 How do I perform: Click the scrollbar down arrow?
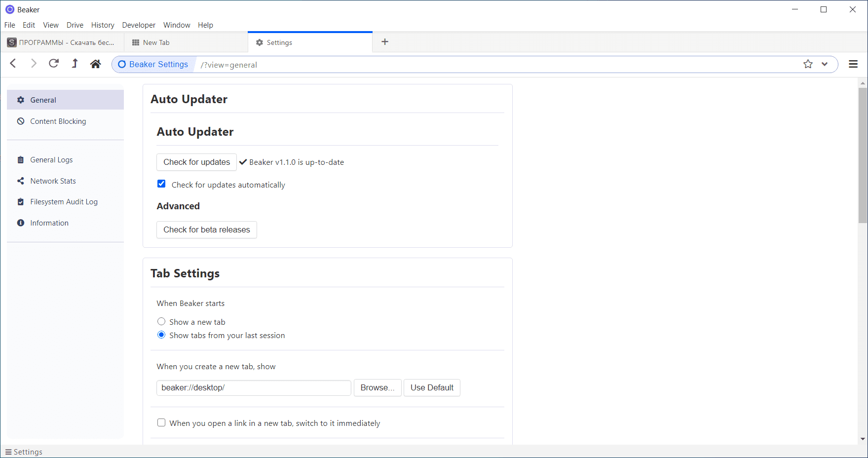(x=863, y=439)
